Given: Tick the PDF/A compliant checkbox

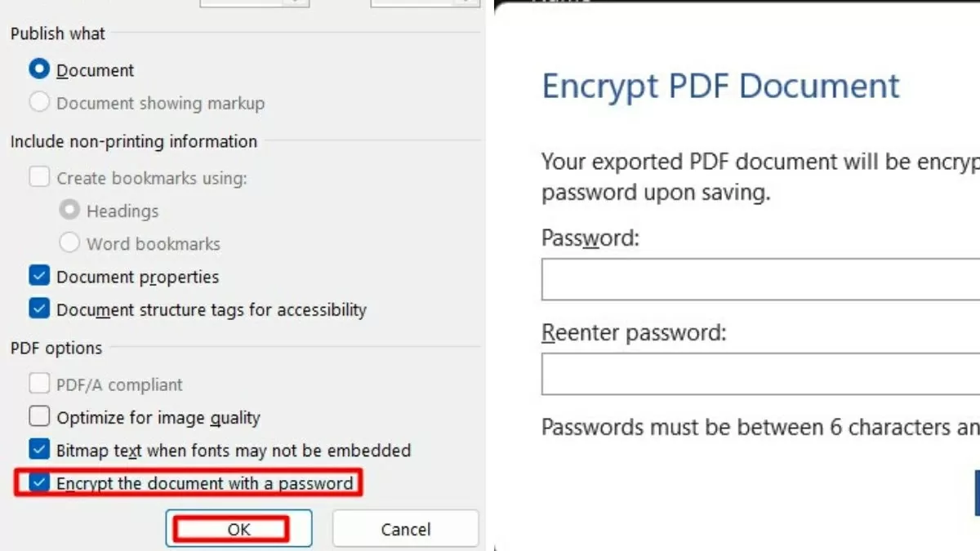Looking at the screenshot, I should pyautogui.click(x=39, y=384).
